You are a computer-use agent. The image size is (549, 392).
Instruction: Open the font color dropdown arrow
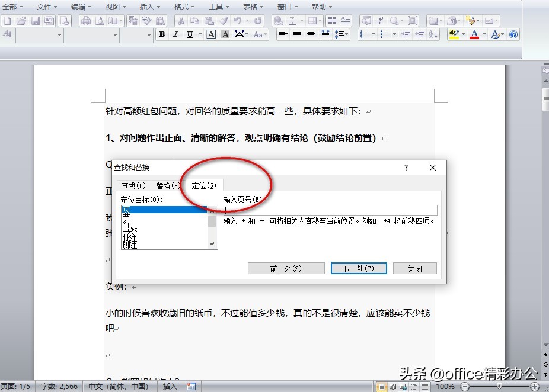click(483, 34)
